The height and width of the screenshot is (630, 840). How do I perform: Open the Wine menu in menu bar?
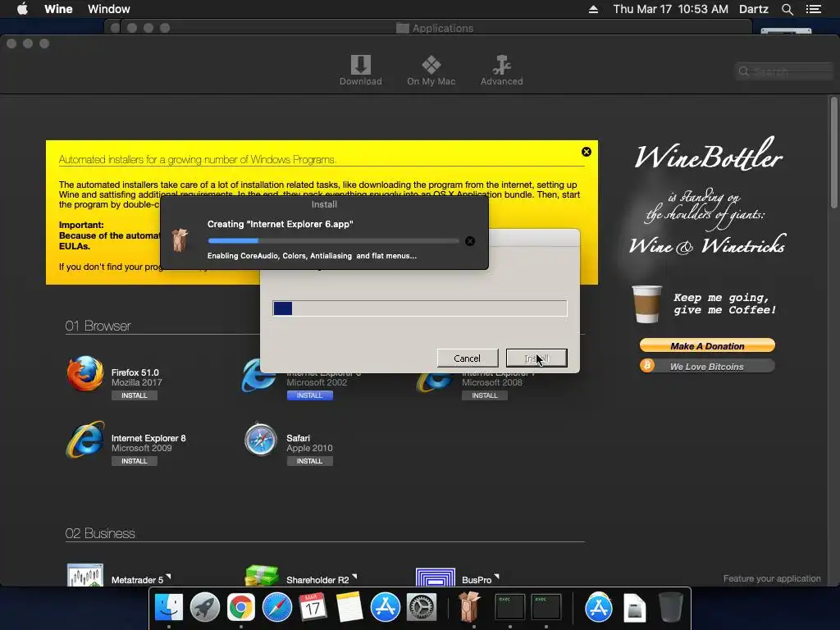pyautogui.click(x=58, y=9)
